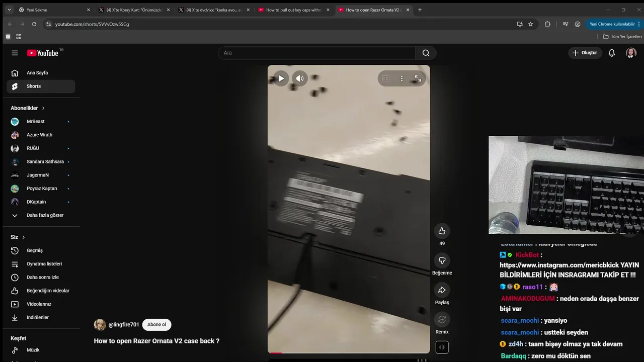The image size is (644, 362).
Task: Expand the Short to fullscreen
Action: pyautogui.click(x=418, y=78)
